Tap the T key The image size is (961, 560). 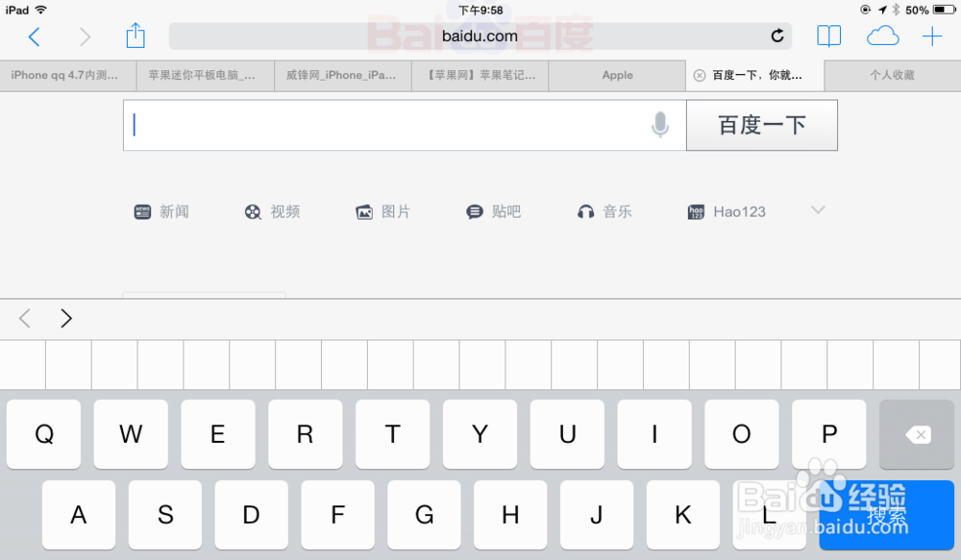(x=392, y=434)
